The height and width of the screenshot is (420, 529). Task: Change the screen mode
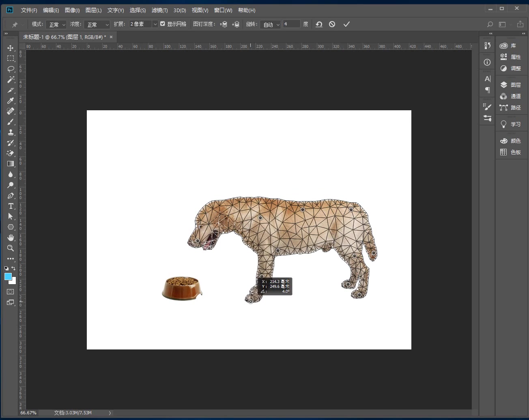pos(11,302)
